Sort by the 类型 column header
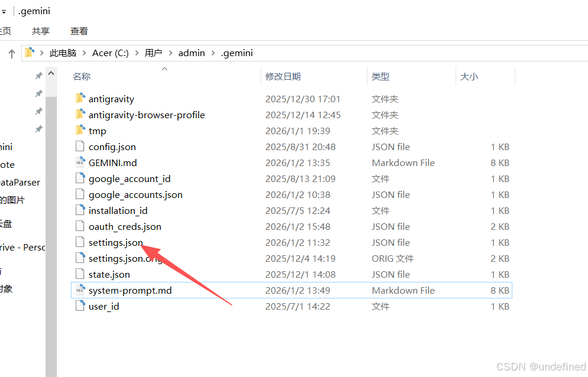The height and width of the screenshot is (377, 588). (x=380, y=77)
